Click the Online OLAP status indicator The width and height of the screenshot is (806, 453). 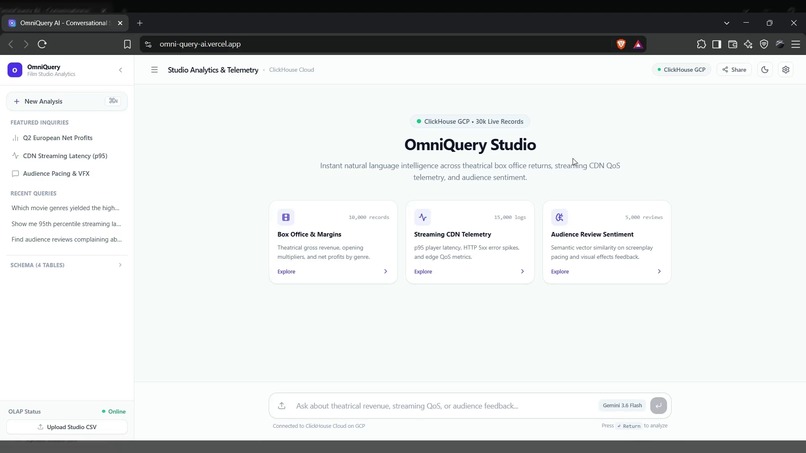click(114, 411)
